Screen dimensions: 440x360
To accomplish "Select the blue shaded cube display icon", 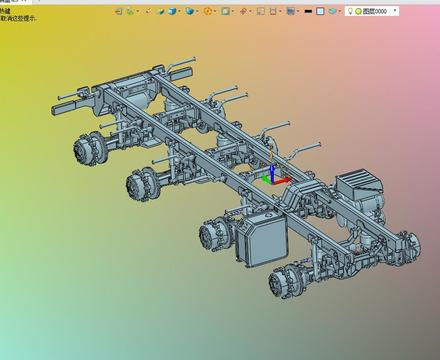I will (x=172, y=11).
